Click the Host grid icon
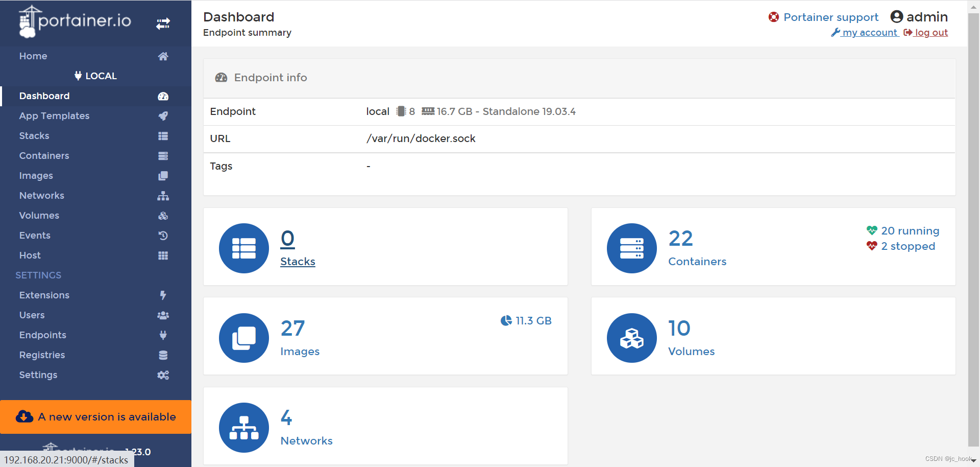 [163, 255]
